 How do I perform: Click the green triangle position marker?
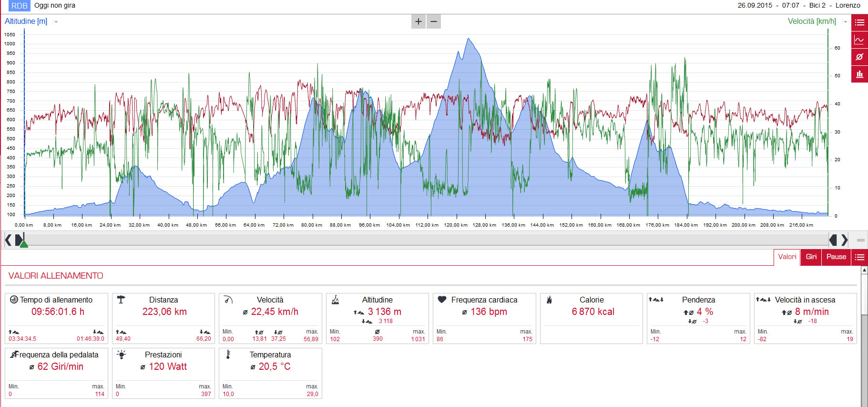point(24,243)
